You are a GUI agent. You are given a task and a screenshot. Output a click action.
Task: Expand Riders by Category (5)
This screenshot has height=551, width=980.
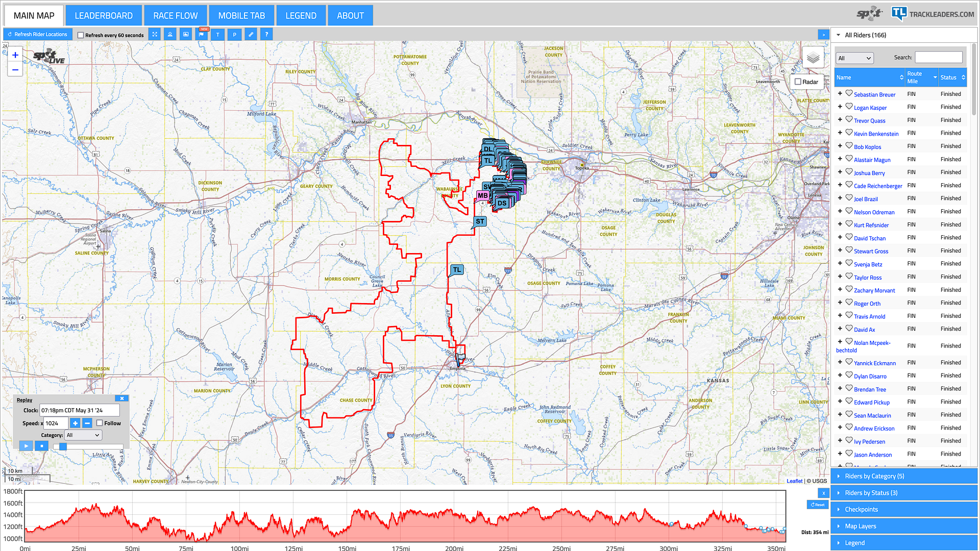tap(904, 476)
